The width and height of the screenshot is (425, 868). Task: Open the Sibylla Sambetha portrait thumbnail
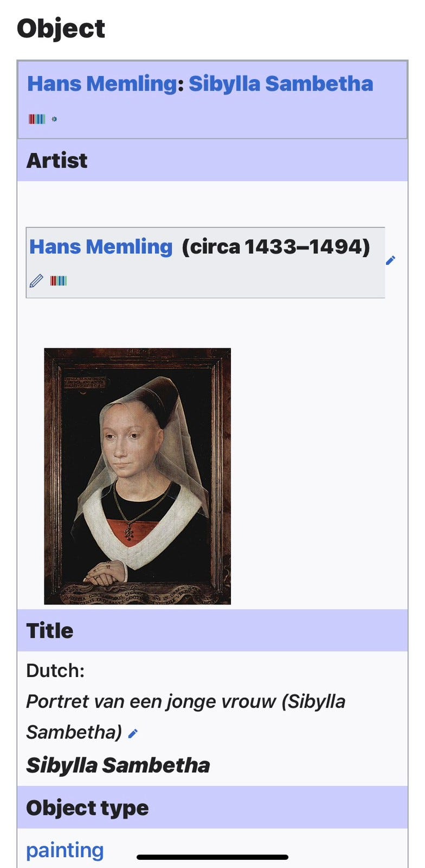[x=138, y=476]
